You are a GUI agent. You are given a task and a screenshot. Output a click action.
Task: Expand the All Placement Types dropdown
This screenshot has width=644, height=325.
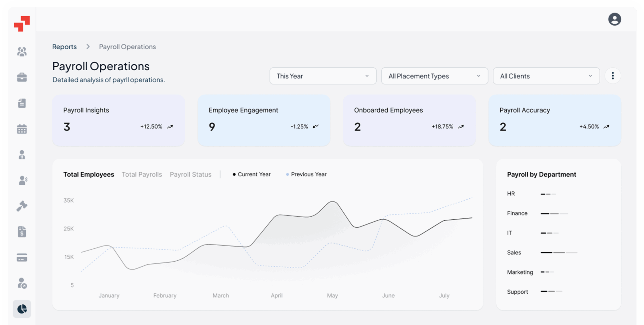434,76
